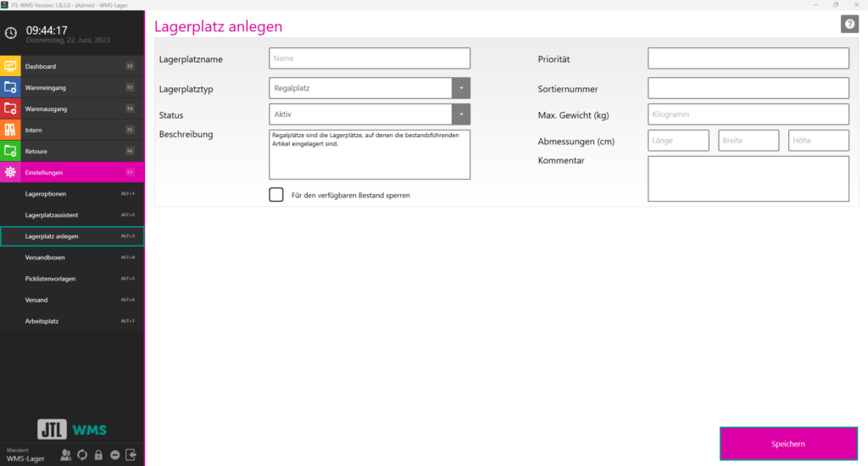Click the JTL WMS logo
Screen dimensions: 868x466
tap(72, 430)
